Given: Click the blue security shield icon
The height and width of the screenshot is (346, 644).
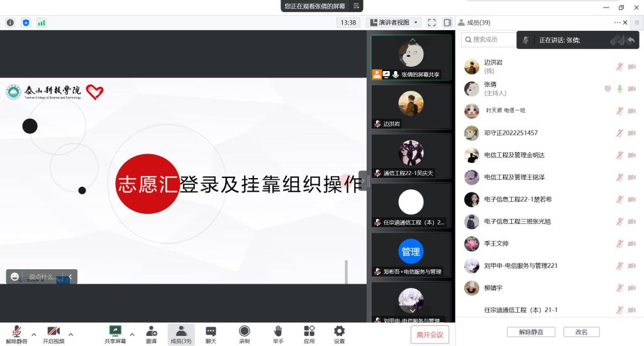Looking at the screenshot, I should point(26,23).
